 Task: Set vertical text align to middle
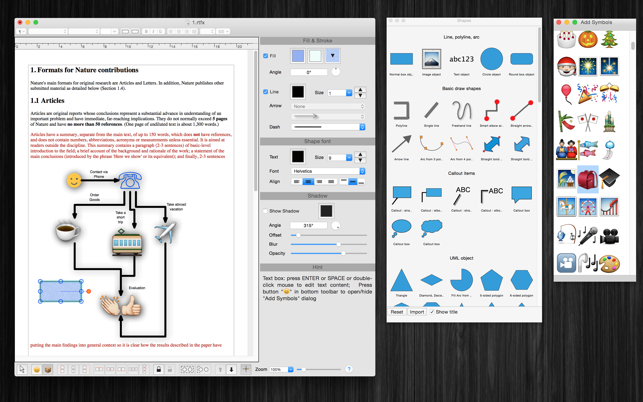pos(353,182)
